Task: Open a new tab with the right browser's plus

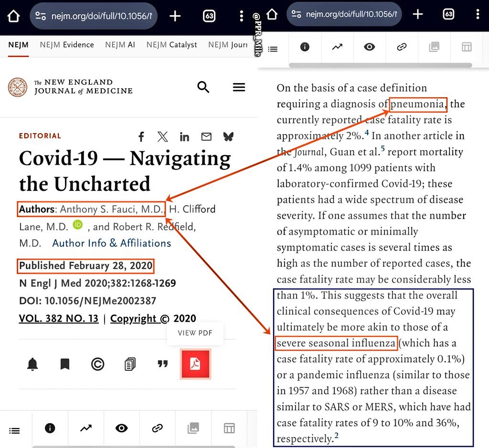Action: point(417,14)
